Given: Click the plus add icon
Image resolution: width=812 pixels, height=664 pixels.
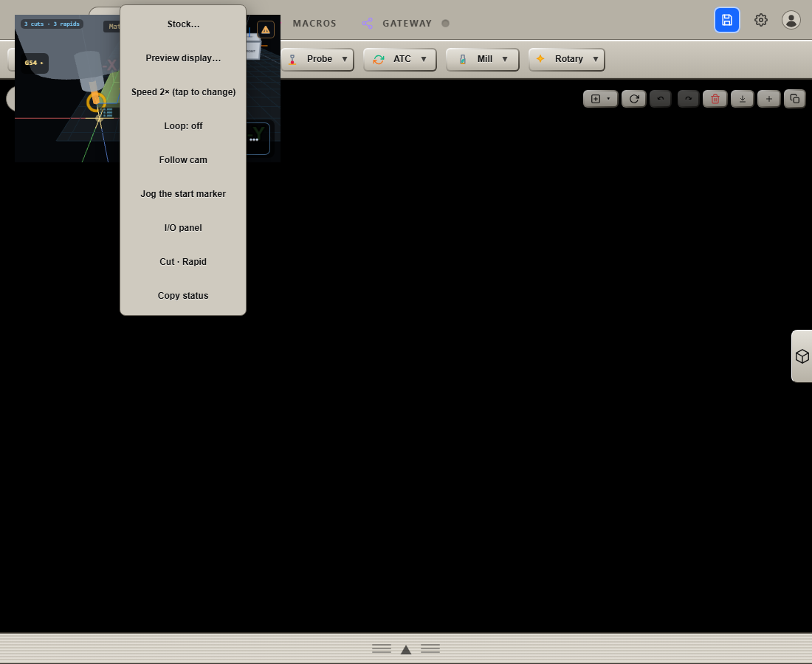Looking at the screenshot, I should [x=769, y=99].
